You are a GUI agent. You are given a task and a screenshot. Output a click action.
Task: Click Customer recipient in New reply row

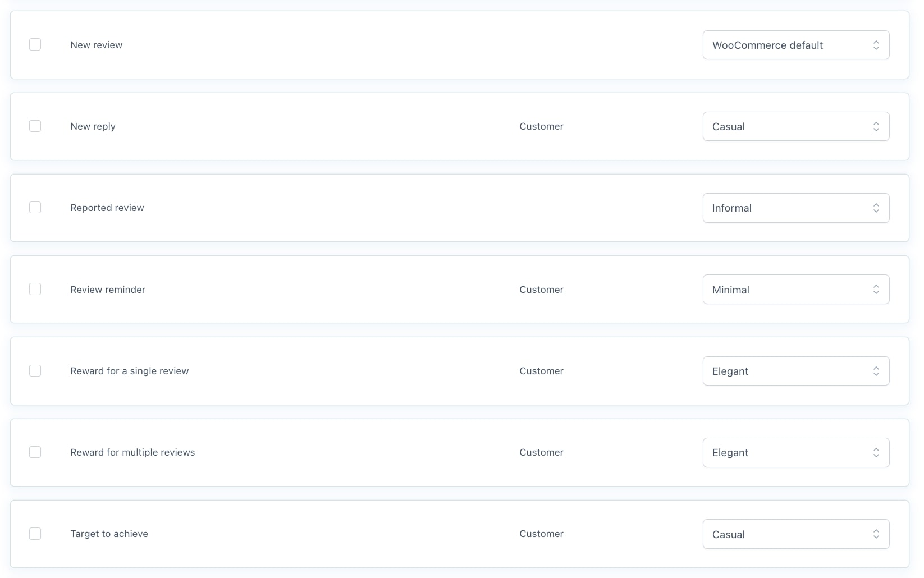(x=541, y=126)
